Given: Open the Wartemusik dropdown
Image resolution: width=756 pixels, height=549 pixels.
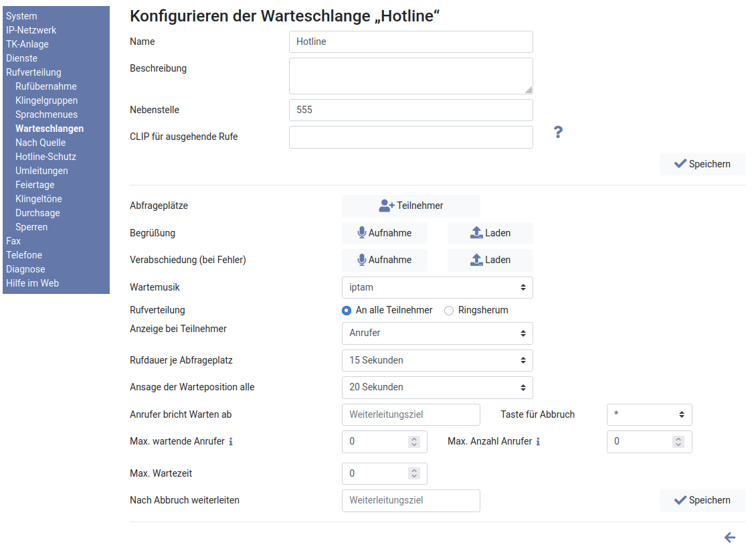Looking at the screenshot, I should tap(437, 287).
